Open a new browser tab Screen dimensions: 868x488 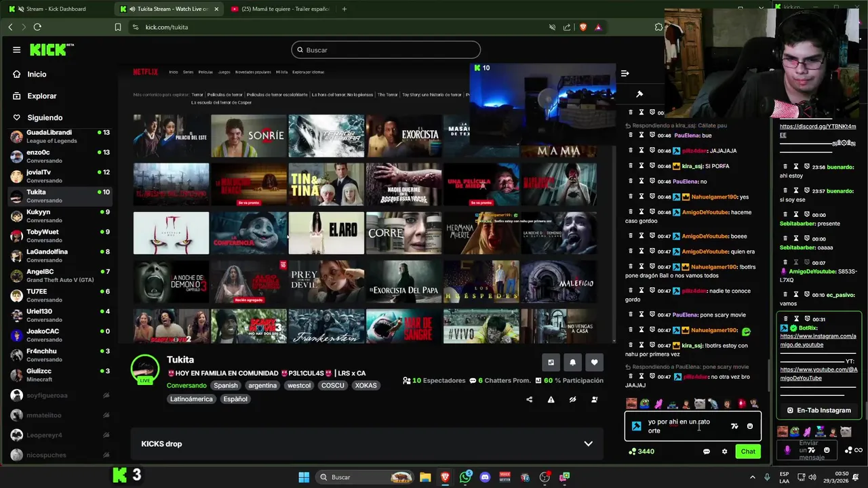click(344, 9)
